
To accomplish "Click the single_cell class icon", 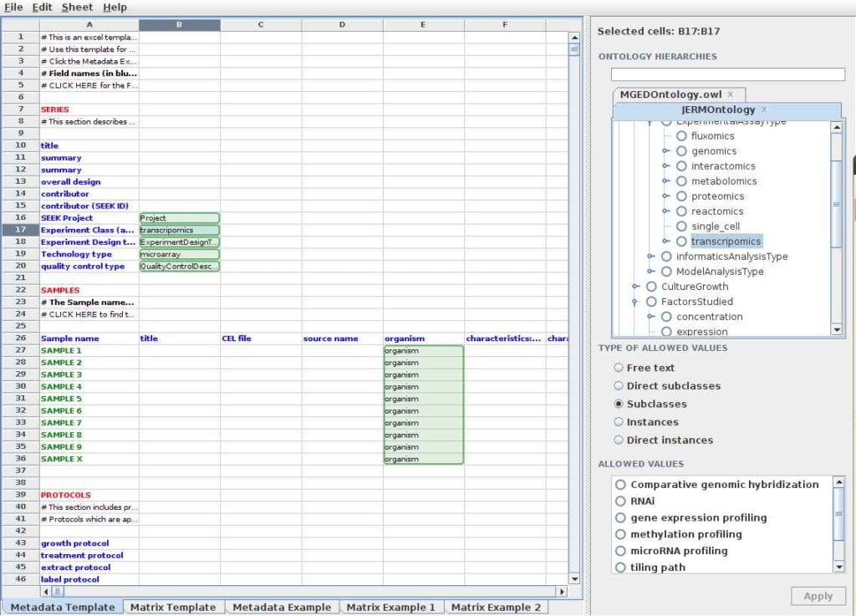I will pos(682,227).
